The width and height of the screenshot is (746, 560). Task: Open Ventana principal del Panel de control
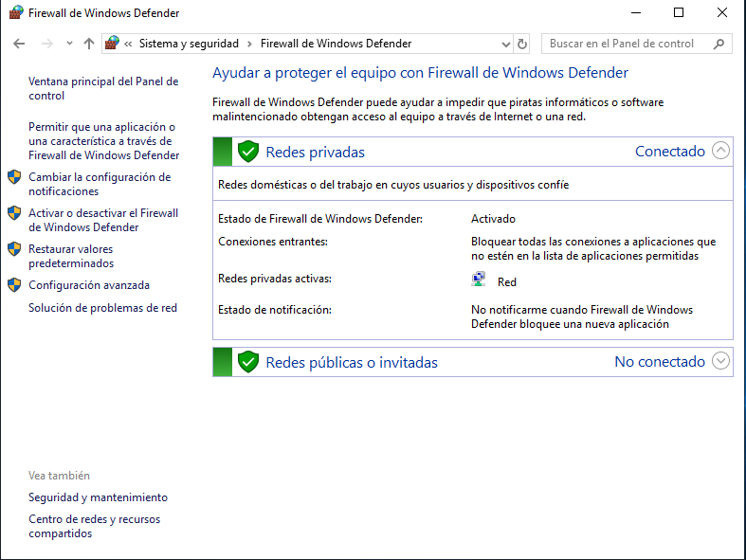click(x=103, y=88)
